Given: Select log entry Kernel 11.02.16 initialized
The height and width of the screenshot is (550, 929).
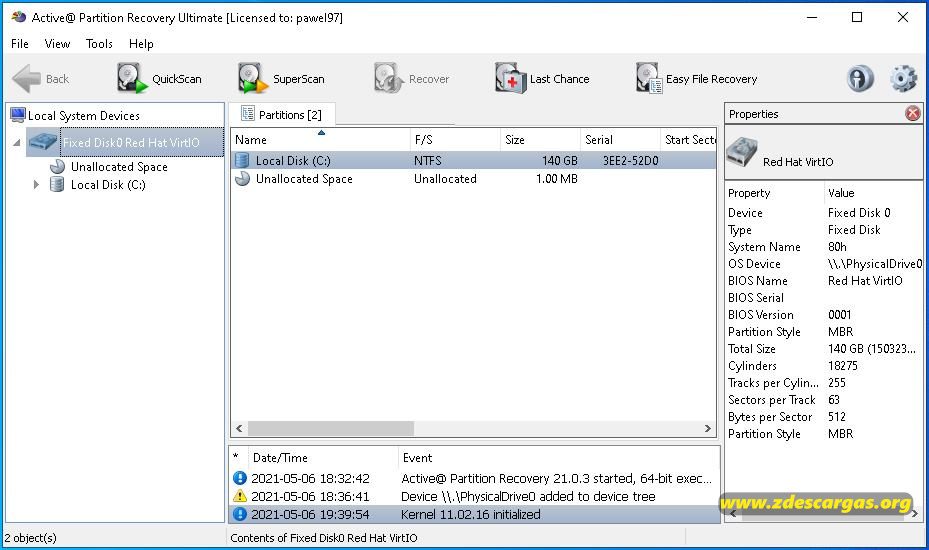Looking at the screenshot, I should (x=474, y=514).
